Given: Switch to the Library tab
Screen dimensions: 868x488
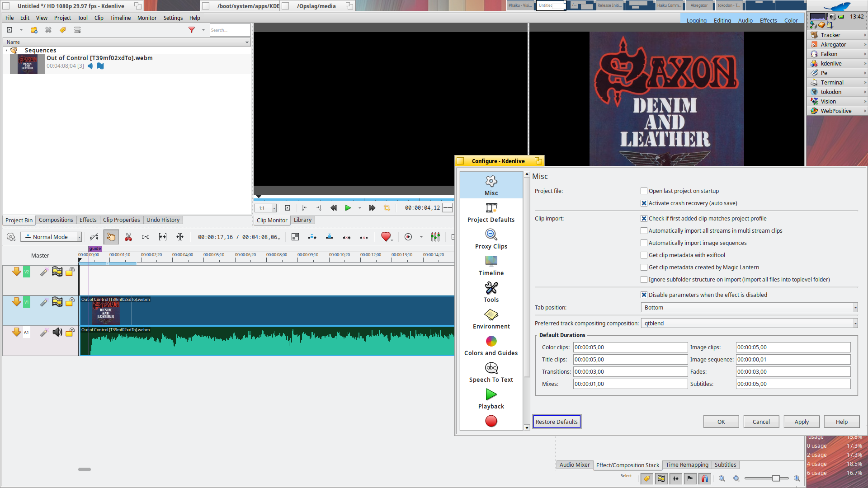Looking at the screenshot, I should (302, 220).
